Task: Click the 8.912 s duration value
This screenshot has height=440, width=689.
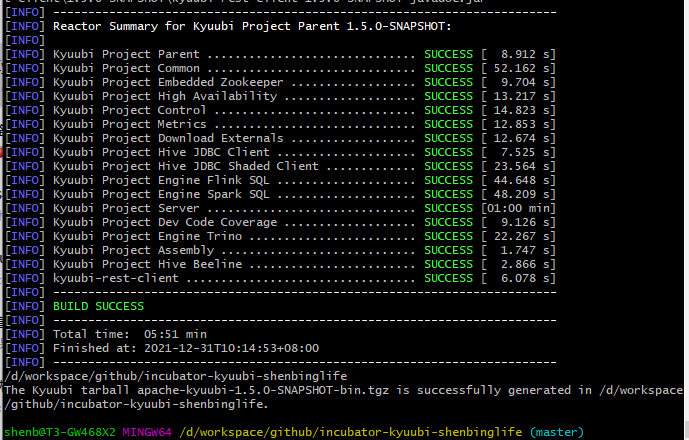Action: 526,55
